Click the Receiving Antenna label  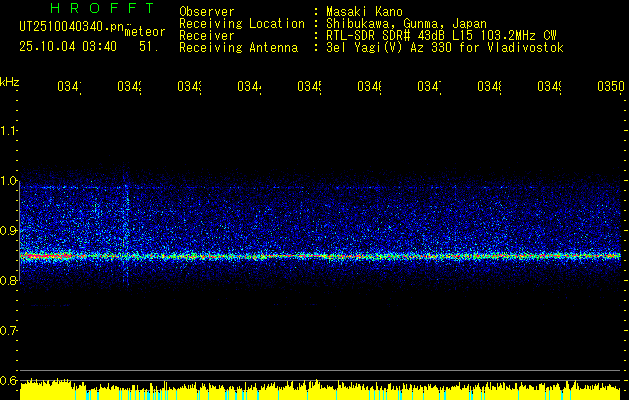tap(239, 48)
